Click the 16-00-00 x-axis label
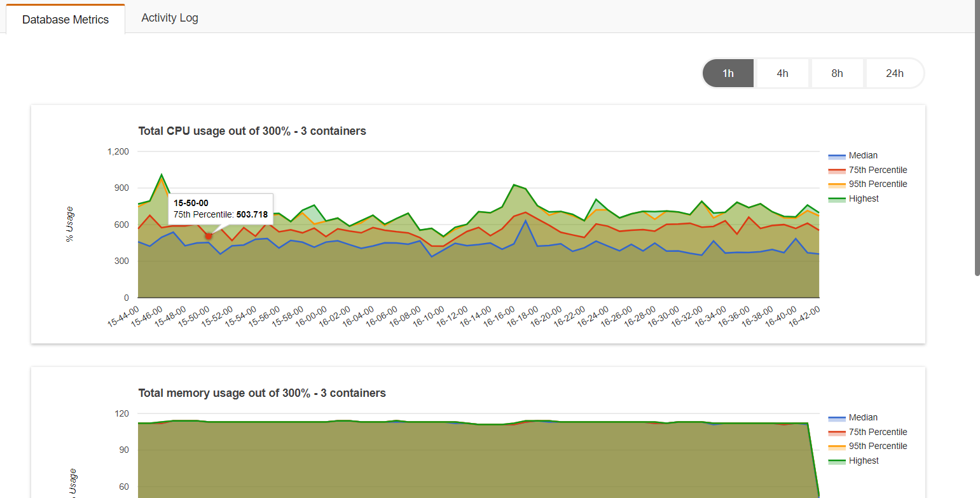980x498 pixels. (312, 316)
